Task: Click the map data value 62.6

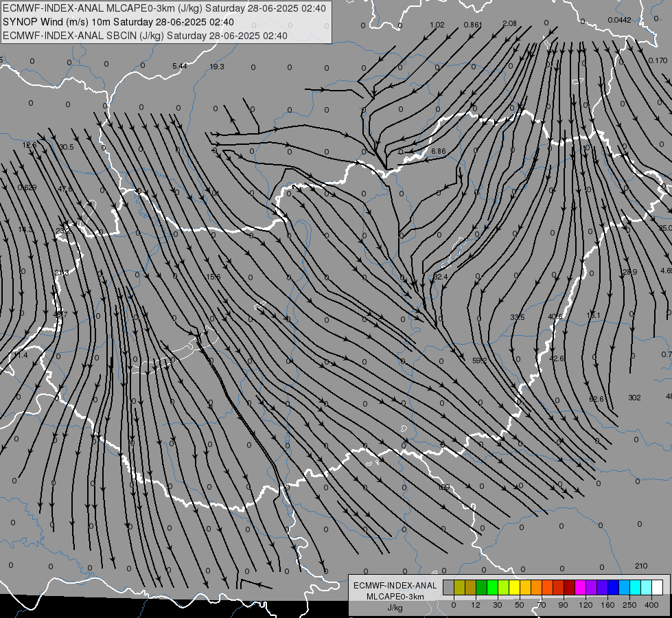Action: tap(596, 399)
